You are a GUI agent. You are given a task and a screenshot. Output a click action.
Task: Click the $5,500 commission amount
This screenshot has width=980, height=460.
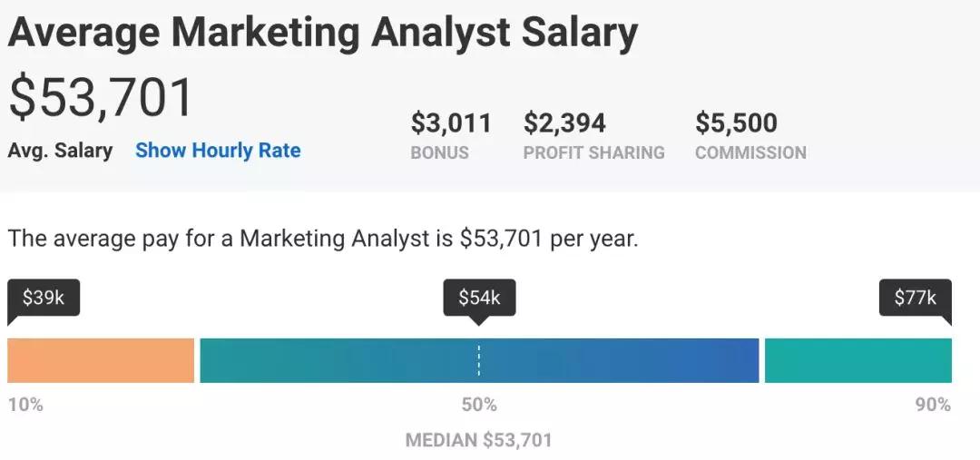(x=736, y=122)
